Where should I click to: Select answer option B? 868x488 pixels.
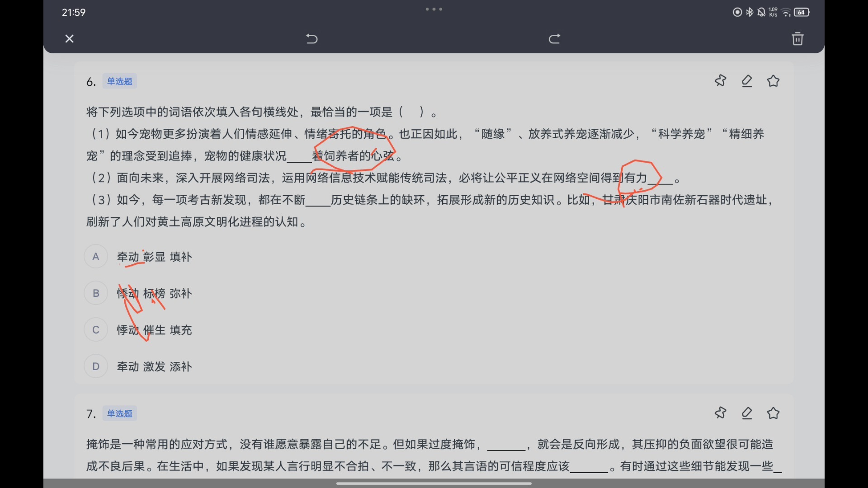tap(96, 293)
